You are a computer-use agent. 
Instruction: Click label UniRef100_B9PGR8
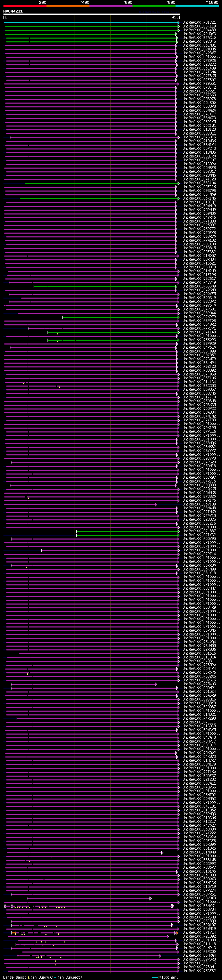pyautogui.click(x=199, y=959)
